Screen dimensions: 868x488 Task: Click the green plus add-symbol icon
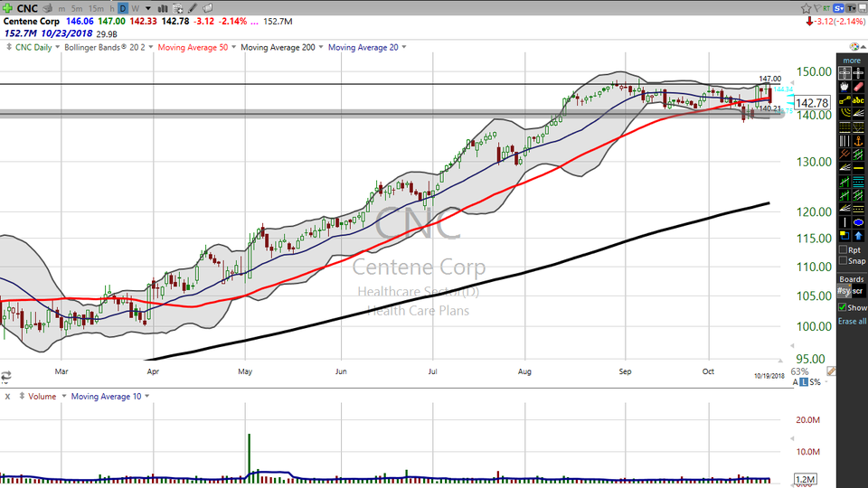tap(8, 8)
